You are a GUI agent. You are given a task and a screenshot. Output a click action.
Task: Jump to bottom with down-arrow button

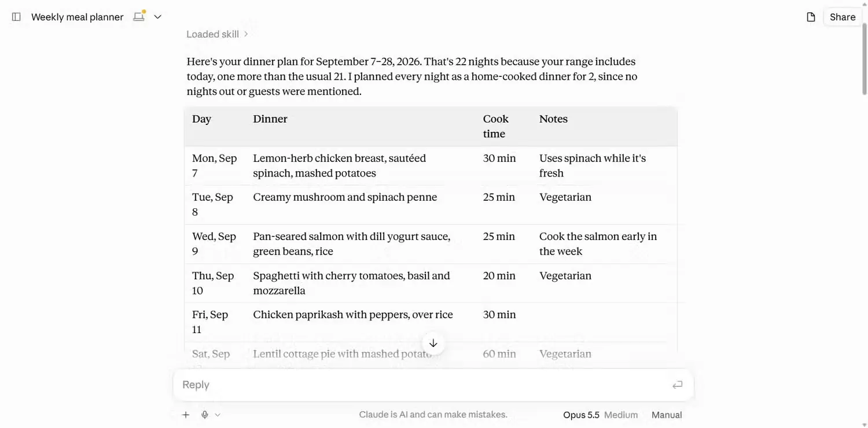pyautogui.click(x=433, y=343)
